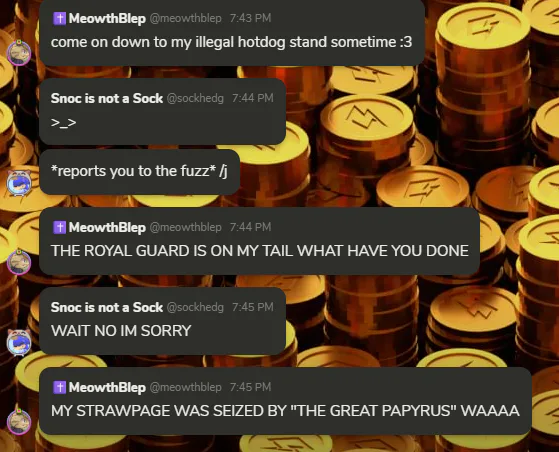Open Snoc's avatar next to the fuzz report message

[x=19, y=183]
